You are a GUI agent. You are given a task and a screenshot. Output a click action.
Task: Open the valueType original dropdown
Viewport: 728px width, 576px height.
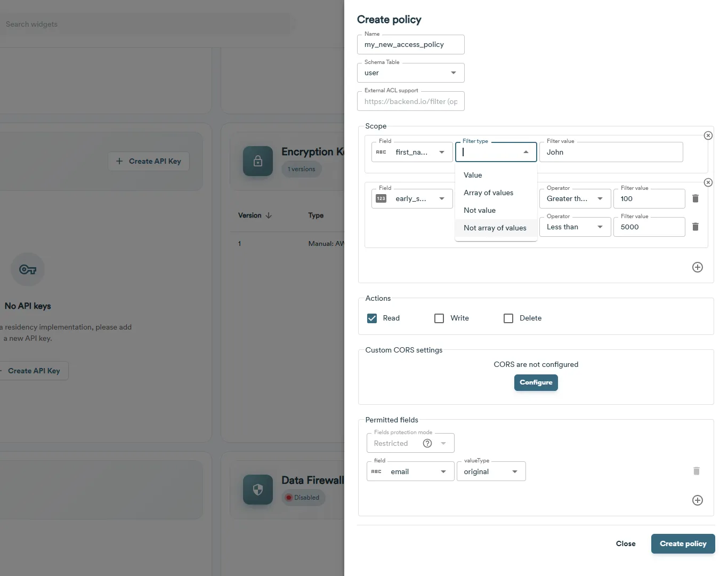(491, 471)
